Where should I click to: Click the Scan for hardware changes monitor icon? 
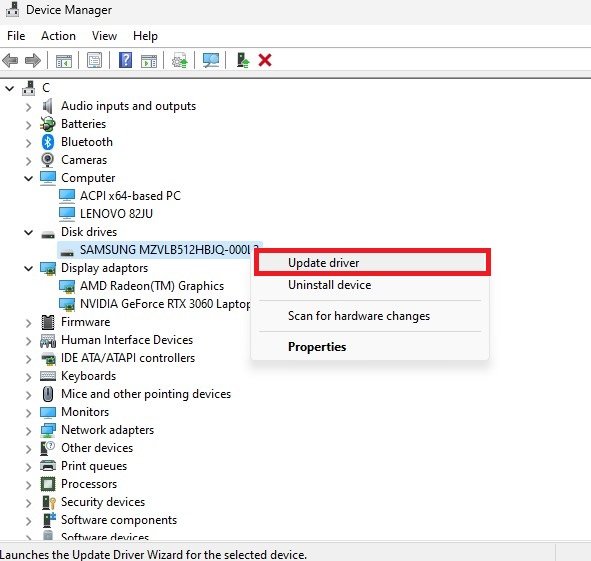(211, 60)
